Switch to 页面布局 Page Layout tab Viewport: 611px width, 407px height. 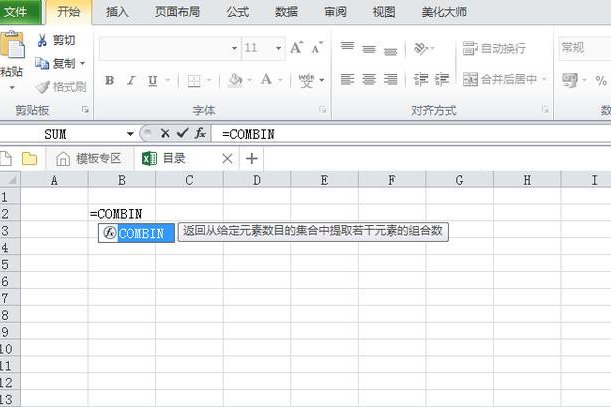[x=177, y=12]
